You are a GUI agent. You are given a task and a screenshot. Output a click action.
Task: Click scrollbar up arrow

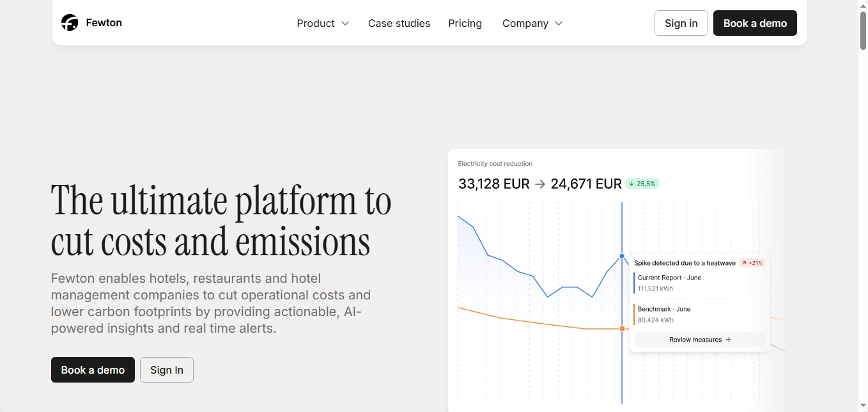pyautogui.click(x=863, y=5)
